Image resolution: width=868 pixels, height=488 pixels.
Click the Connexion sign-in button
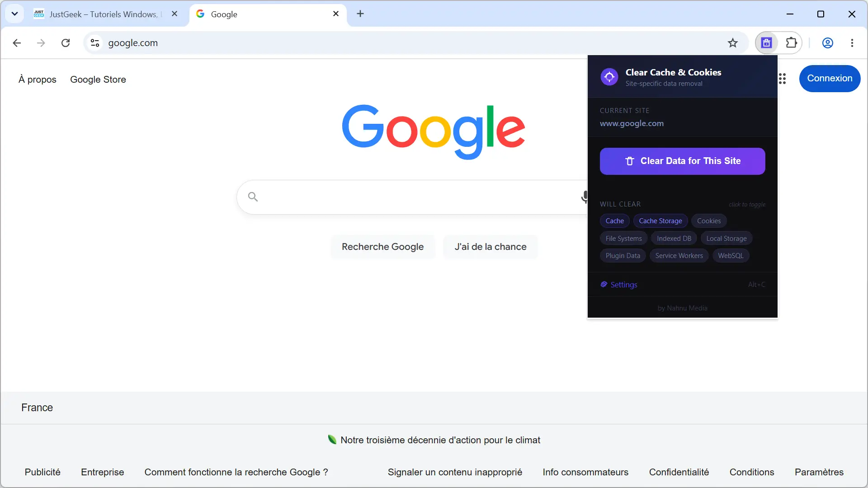[x=830, y=79]
